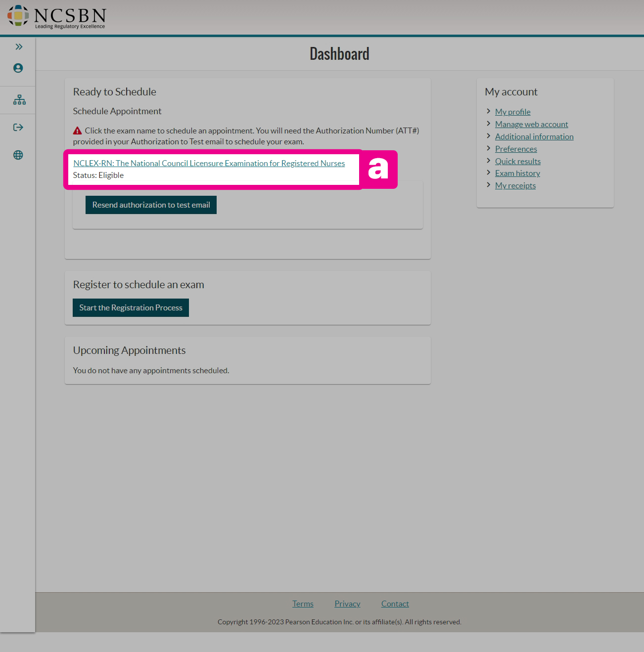Viewport: 644px width, 652px height.
Task: Open Privacy footer link
Action: pos(347,604)
